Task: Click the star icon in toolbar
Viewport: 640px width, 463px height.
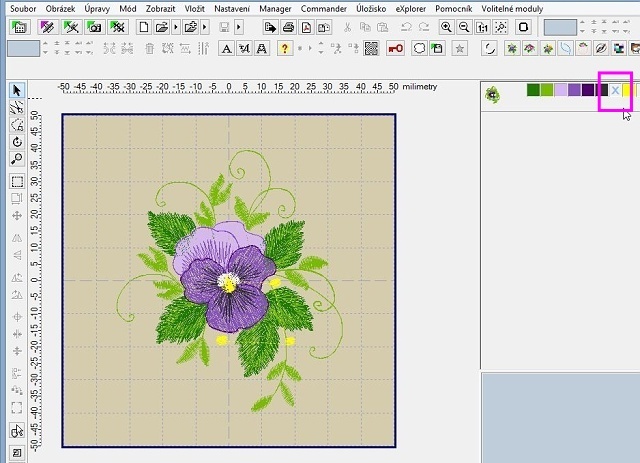Action: [459, 47]
